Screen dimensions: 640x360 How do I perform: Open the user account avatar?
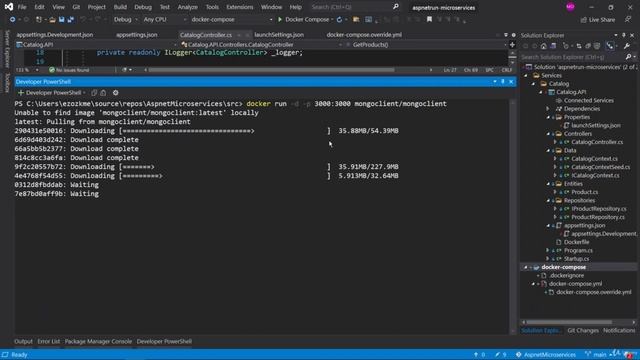tap(570, 7)
